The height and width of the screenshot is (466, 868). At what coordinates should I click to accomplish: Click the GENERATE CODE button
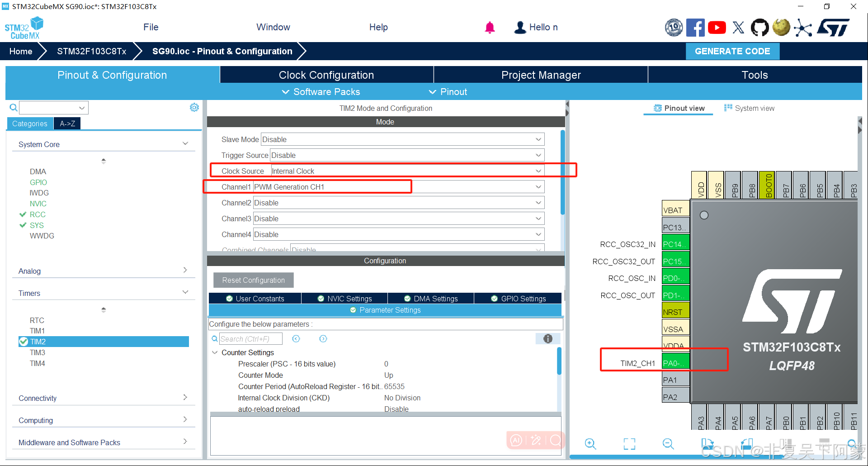[x=732, y=51]
